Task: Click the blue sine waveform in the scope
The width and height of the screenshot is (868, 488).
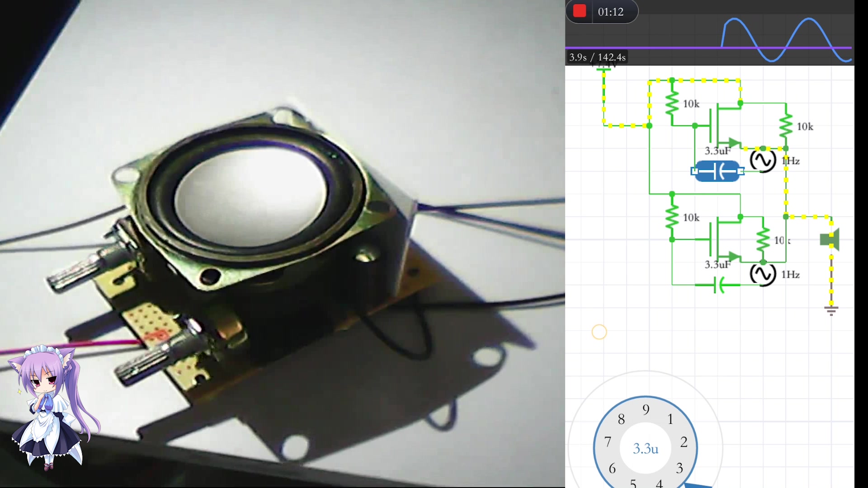Action: pyautogui.click(x=787, y=40)
